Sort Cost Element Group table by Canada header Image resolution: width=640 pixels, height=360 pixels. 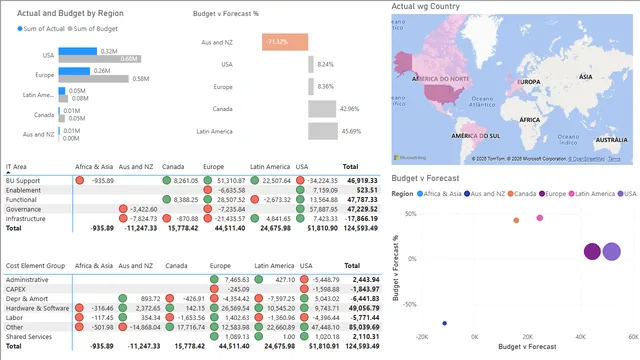point(176,266)
